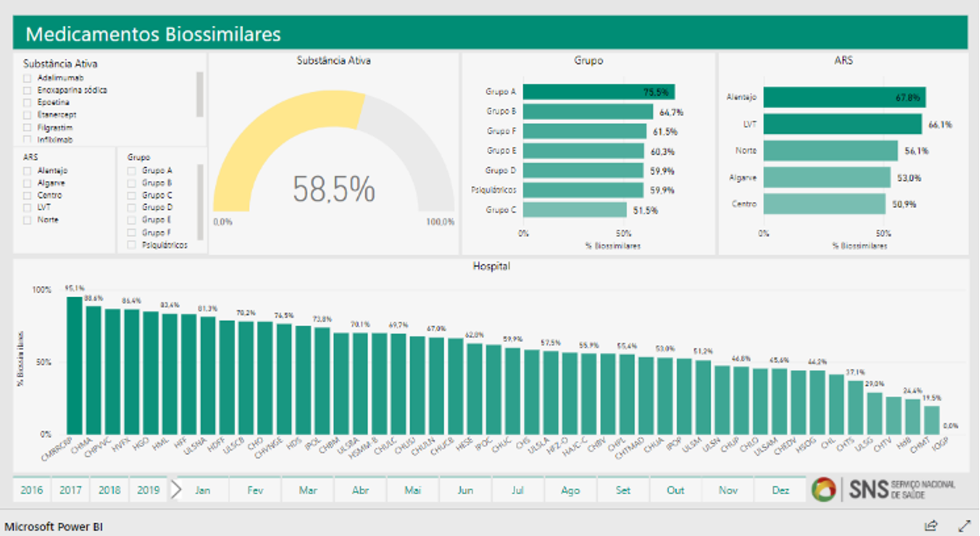980x536 pixels.
Task: Toggle the Infliximab substance checkbox
Action: coord(28,140)
